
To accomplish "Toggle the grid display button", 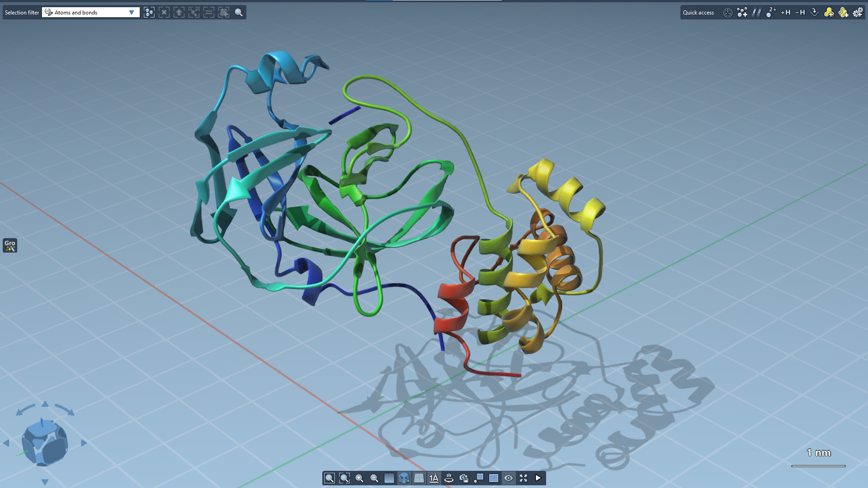I will [x=419, y=478].
